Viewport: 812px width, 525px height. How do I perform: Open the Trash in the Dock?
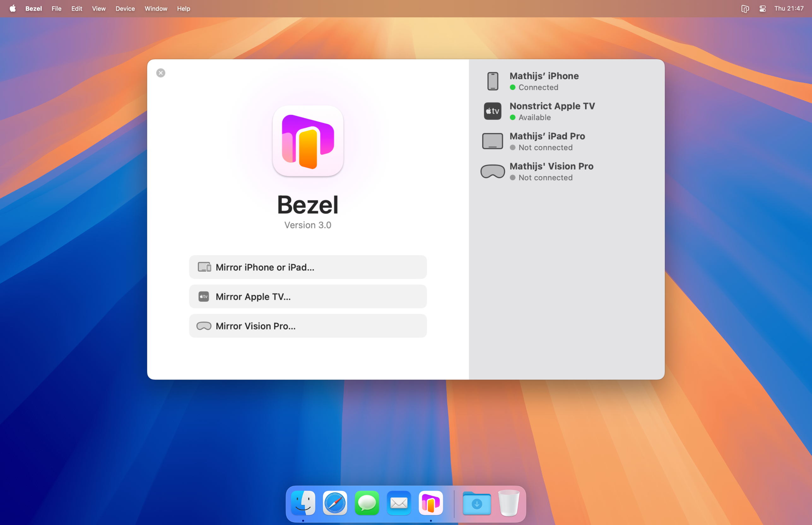pyautogui.click(x=508, y=503)
